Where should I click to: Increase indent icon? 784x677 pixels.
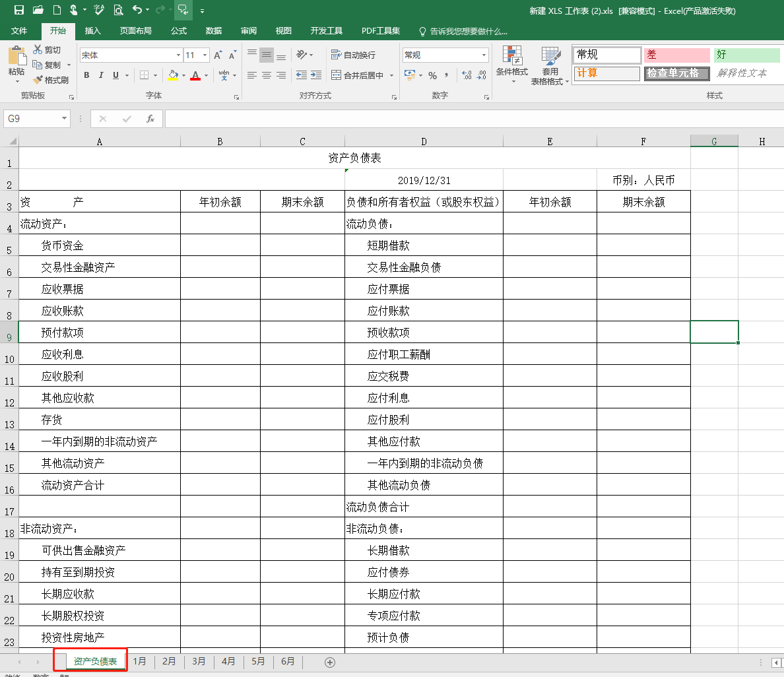pyautogui.click(x=316, y=75)
